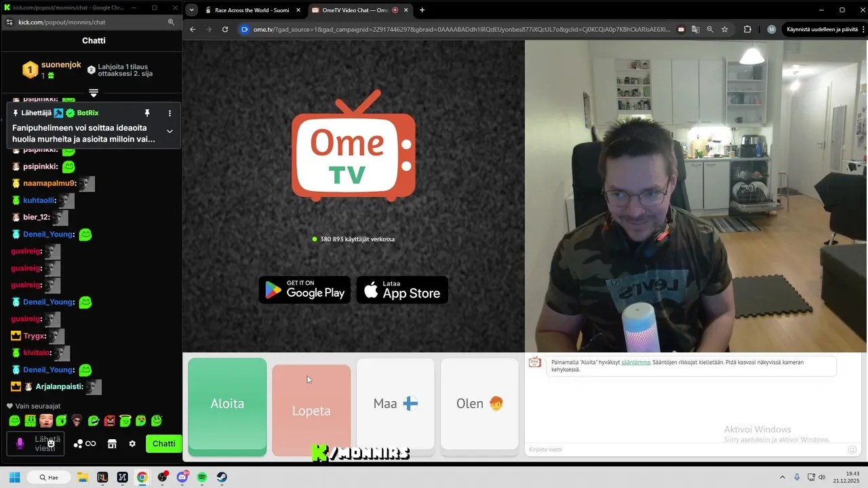Screen dimensions: 868x488
Task: Open the Windows Start menu
Action: pyautogui.click(x=14, y=477)
